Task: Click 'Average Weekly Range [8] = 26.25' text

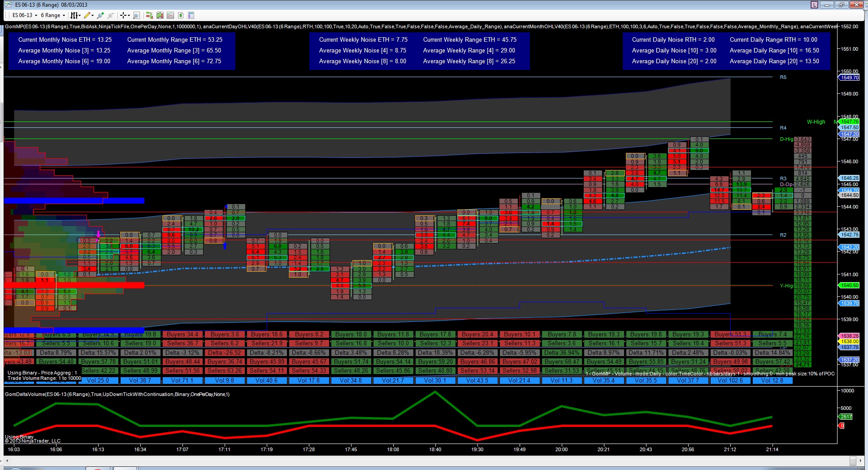Action: 469,61
